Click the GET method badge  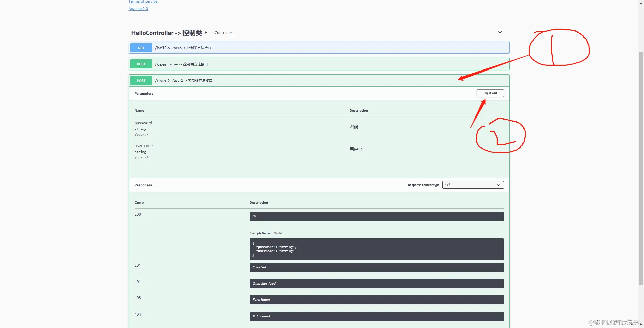141,48
